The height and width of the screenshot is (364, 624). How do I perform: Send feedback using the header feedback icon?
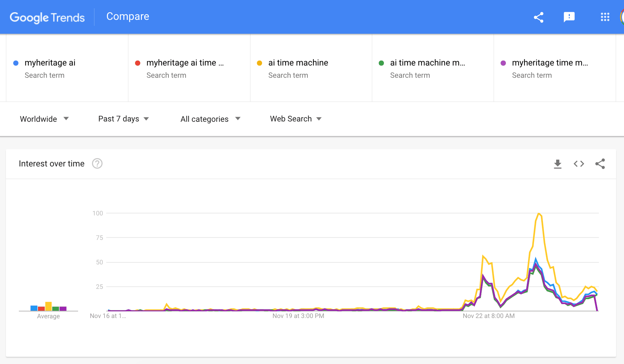(x=569, y=17)
